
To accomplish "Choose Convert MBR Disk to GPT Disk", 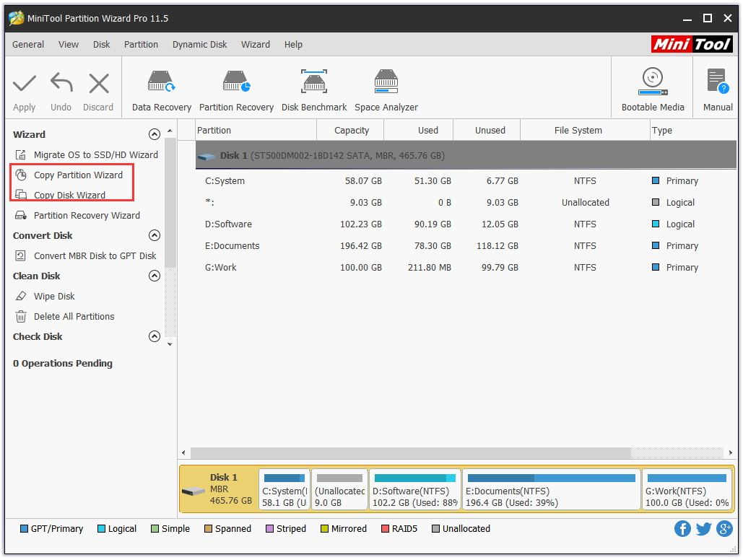I will [95, 256].
